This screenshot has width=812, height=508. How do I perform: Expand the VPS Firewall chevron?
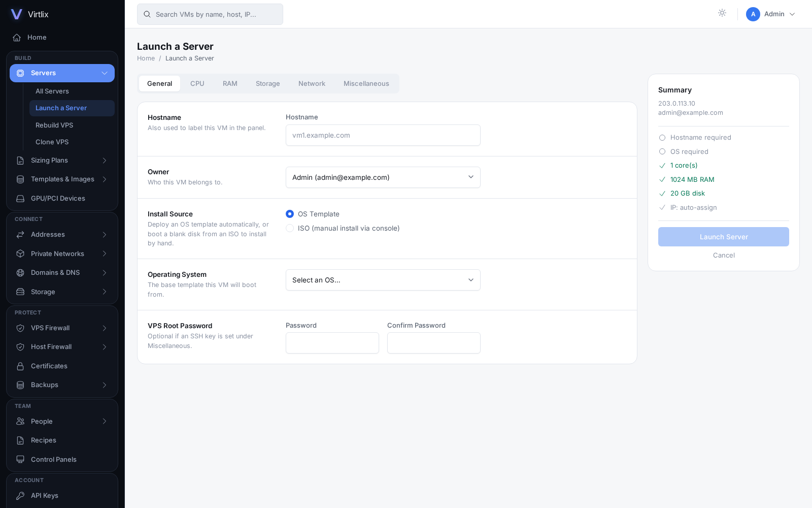click(105, 328)
